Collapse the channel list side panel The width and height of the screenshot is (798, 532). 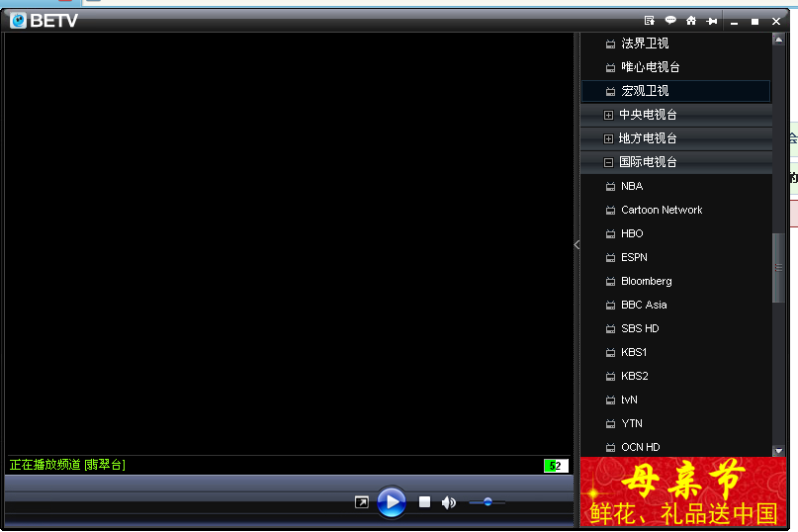pyautogui.click(x=577, y=244)
